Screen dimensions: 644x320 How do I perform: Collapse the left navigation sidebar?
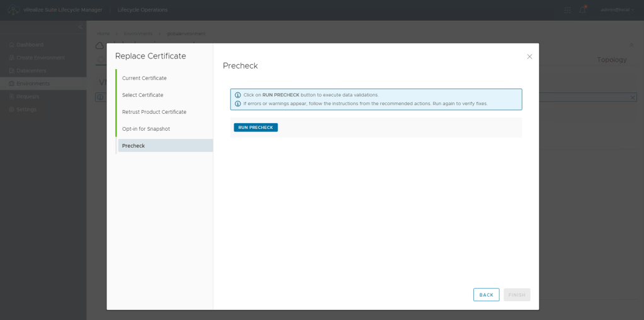pos(80,28)
